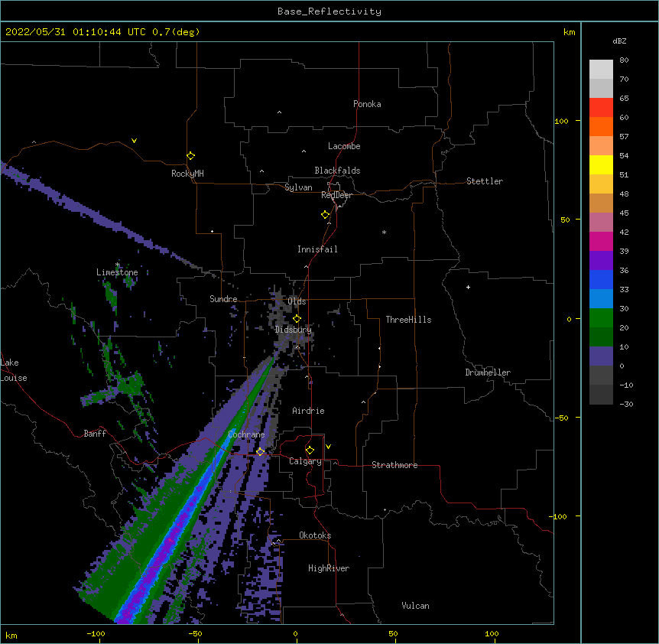659x644 pixels.
Task: Click the dBZ legend heading
Action: (x=619, y=41)
